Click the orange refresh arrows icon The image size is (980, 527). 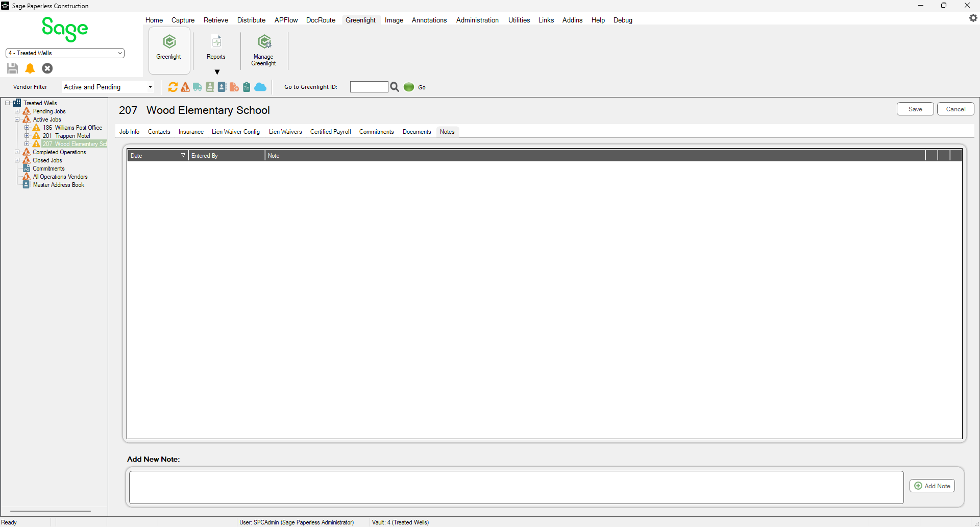pos(173,87)
